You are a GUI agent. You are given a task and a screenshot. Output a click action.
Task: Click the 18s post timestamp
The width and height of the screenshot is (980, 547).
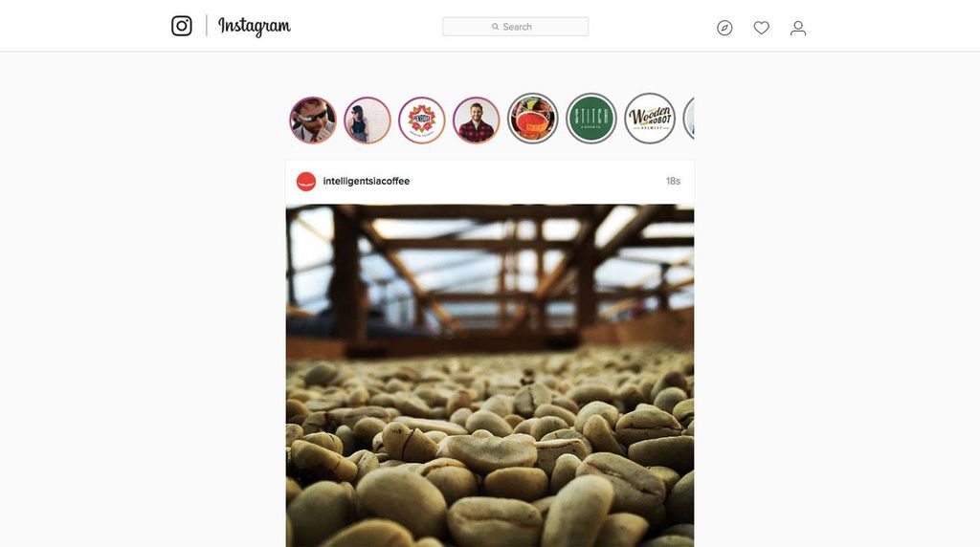[673, 181]
